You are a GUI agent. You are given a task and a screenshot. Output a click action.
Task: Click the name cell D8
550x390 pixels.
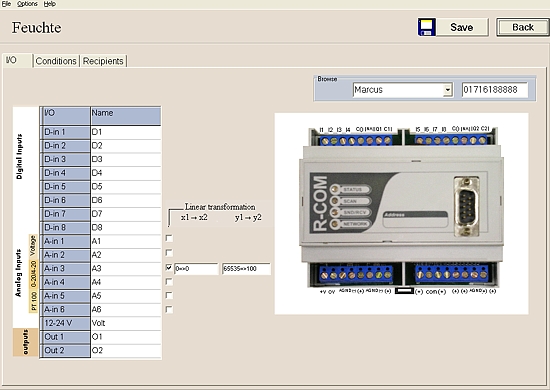[126, 228]
